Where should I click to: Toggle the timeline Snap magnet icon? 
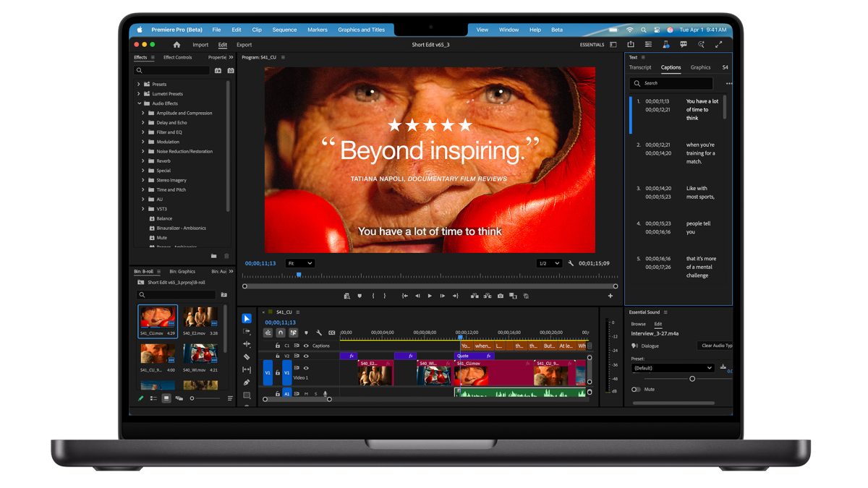[281, 333]
